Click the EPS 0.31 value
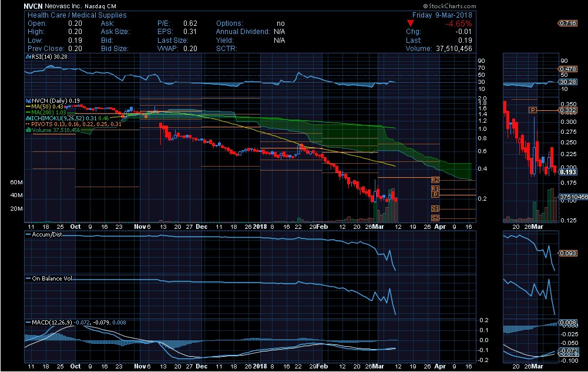This screenshot has width=588, height=372. [190, 32]
